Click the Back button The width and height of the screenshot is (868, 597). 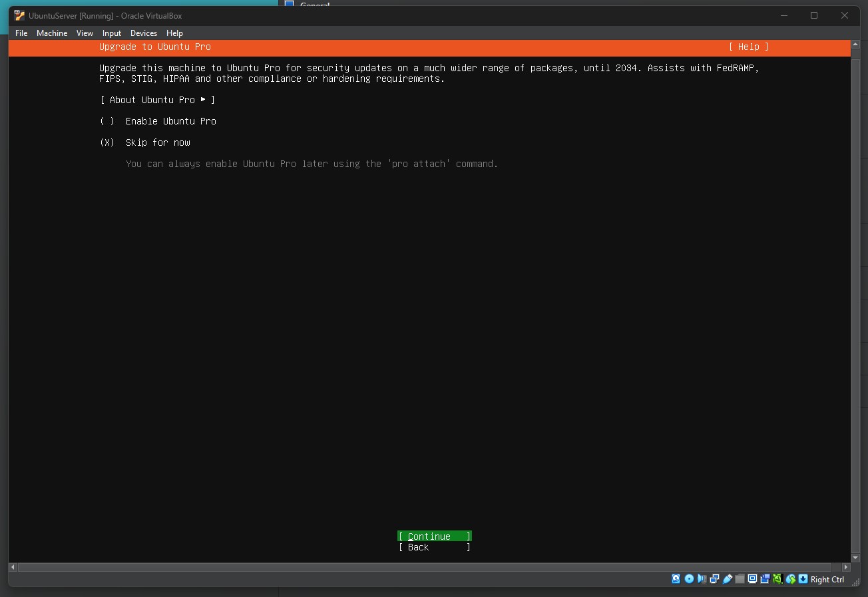(x=434, y=547)
